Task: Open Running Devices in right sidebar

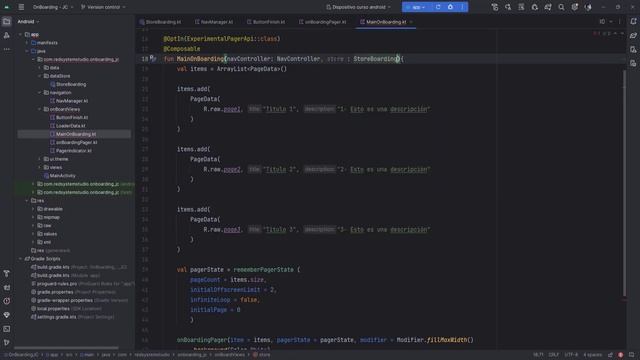Action: click(633, 63)
